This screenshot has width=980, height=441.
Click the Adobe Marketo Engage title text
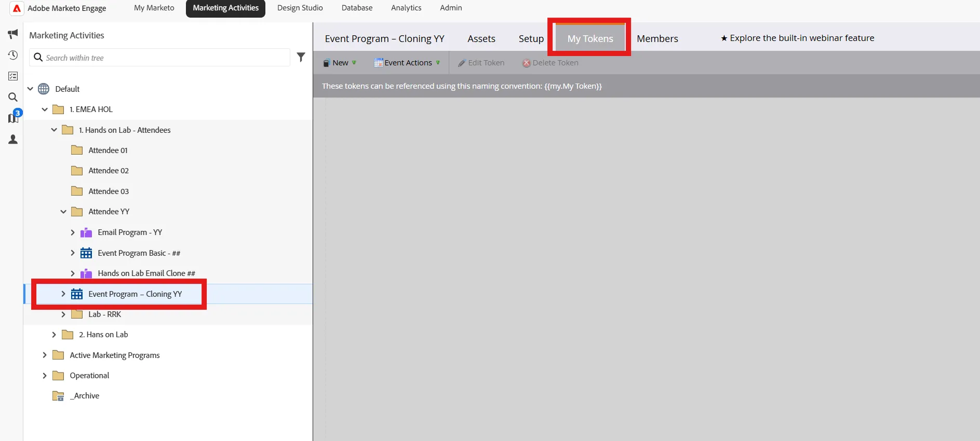66,8
